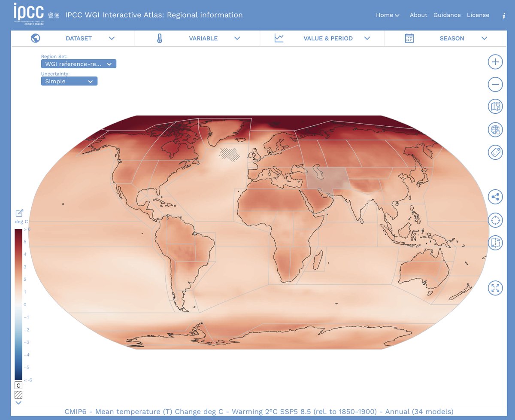The width and height of the screenshot is (515, 420).
Task: Click the hatched North Atlantic region
Action: click(x=230, y=154)
